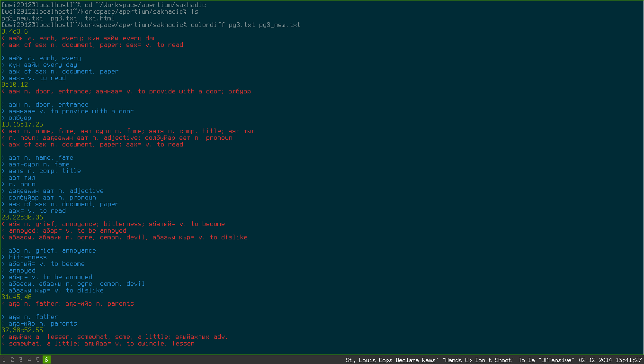The height and width of the screenshot is (364, 644).
Task: Click red line 'lesser, somewhat, some, a little'
Action: point(115,337)
